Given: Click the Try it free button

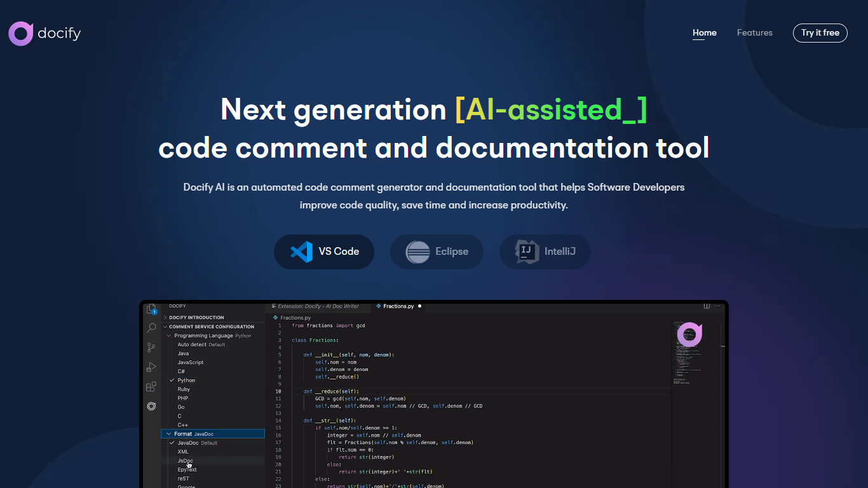Looking at the screenshot, I should point(820,33).
